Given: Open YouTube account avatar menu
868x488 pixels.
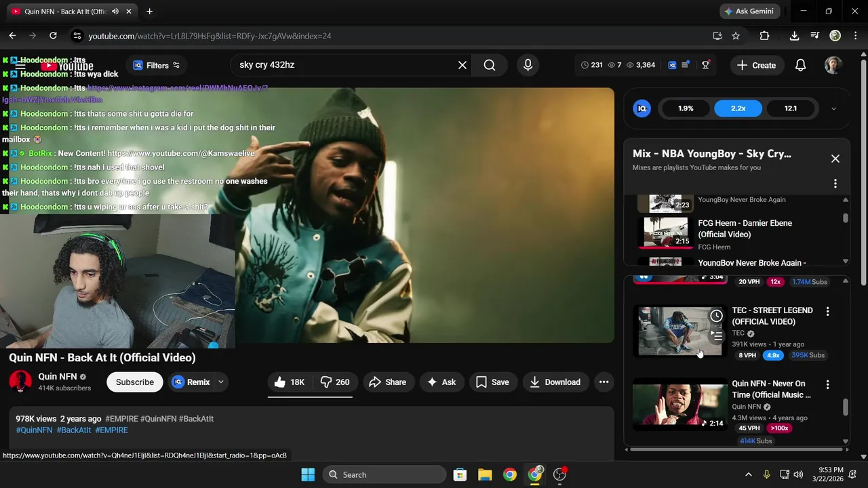Looking at the screenshot, I should (x=833, y=65).
